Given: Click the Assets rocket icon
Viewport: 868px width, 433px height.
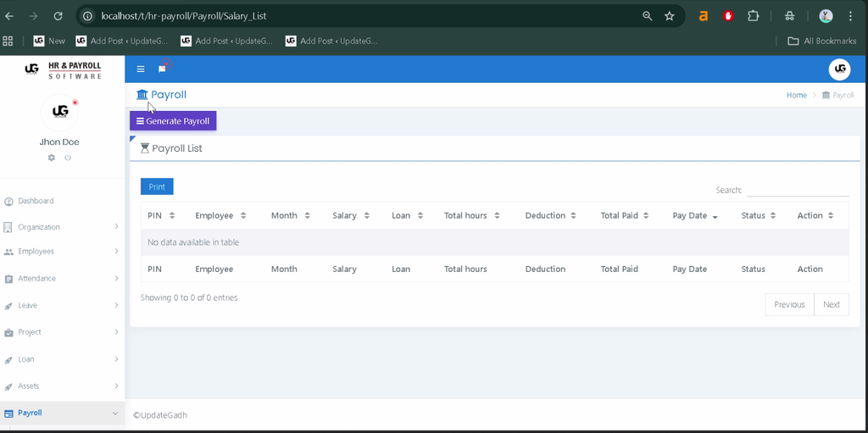Looking at the screenshot, I should click(x=8, y=386).
